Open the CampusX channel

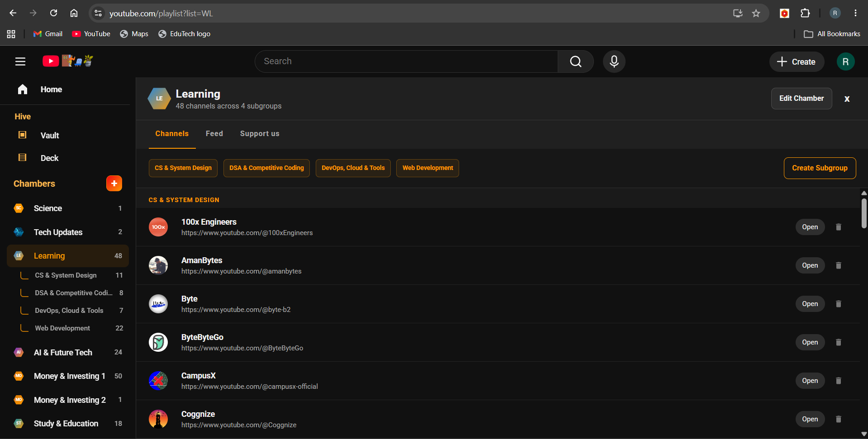[x=810, y=381]
